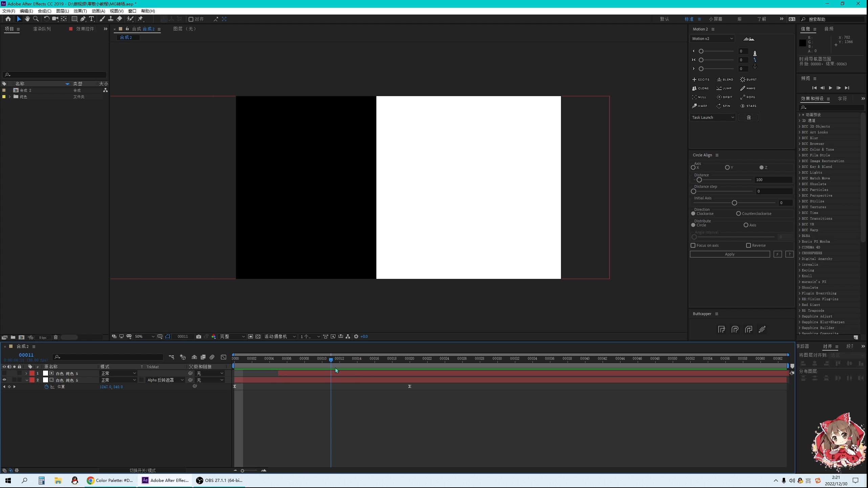Click the timeline zoom slider handle
The width and height of the screenshot is (868, 488).
[242, 470]
